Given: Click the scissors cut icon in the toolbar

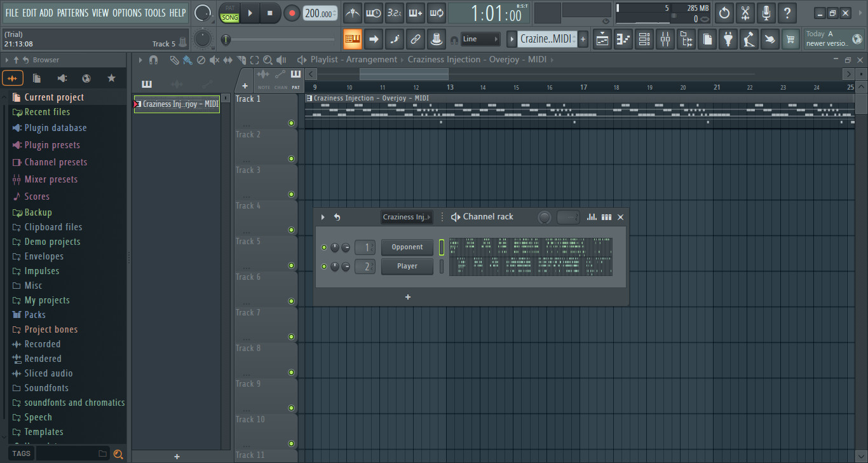Looking at the screenshot, I should 745,13.
